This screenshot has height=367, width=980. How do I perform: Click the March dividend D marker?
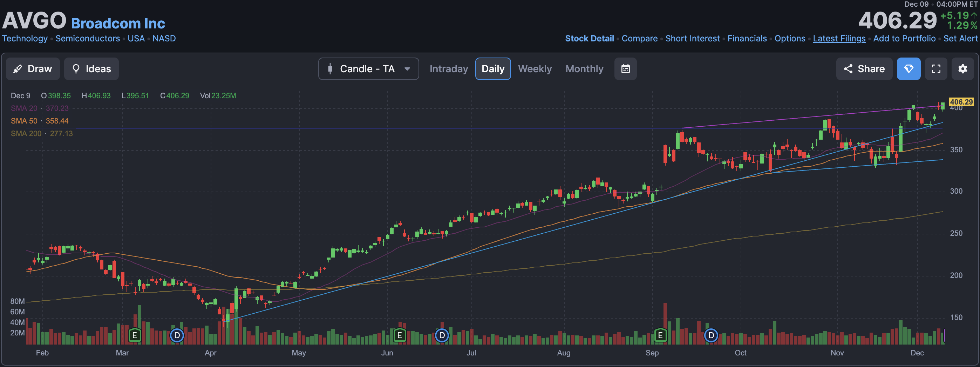(177, 335)
